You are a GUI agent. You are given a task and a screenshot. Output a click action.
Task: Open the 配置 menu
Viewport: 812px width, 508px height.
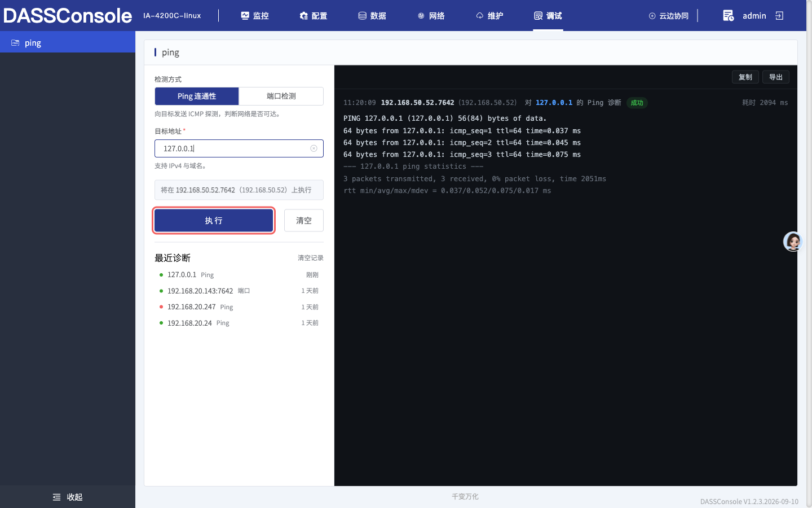coord(314,16)
